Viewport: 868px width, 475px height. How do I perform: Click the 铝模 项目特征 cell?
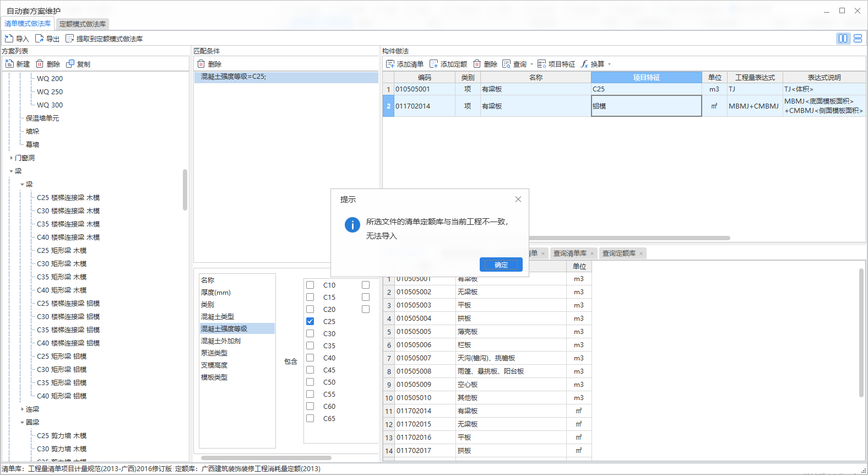pos(647,106)
